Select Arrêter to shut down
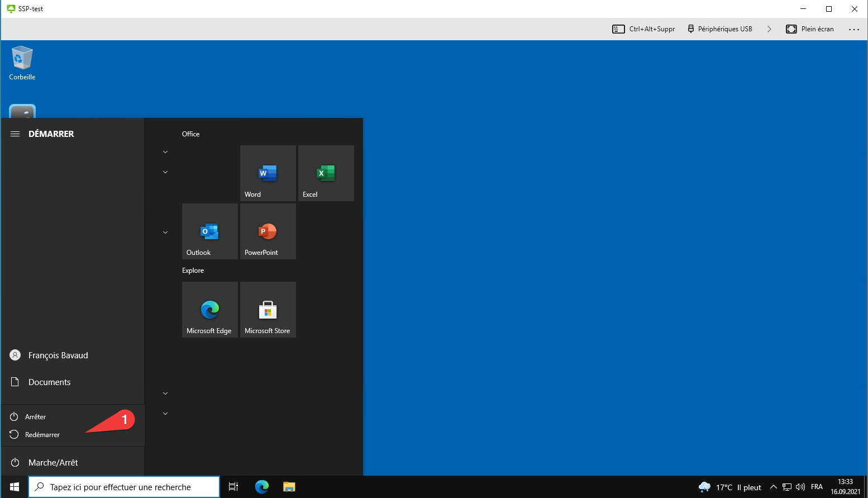Screen dimensions: 868x498 pos(35,417)
